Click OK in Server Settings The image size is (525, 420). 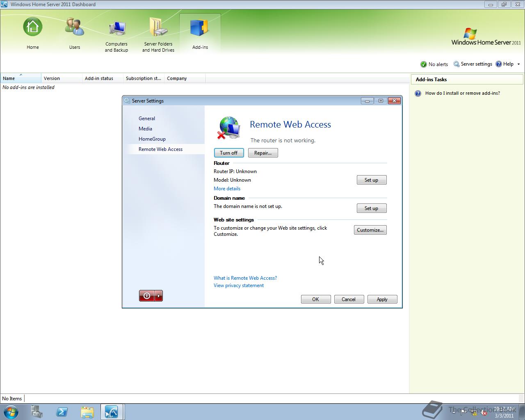(316, 299)
